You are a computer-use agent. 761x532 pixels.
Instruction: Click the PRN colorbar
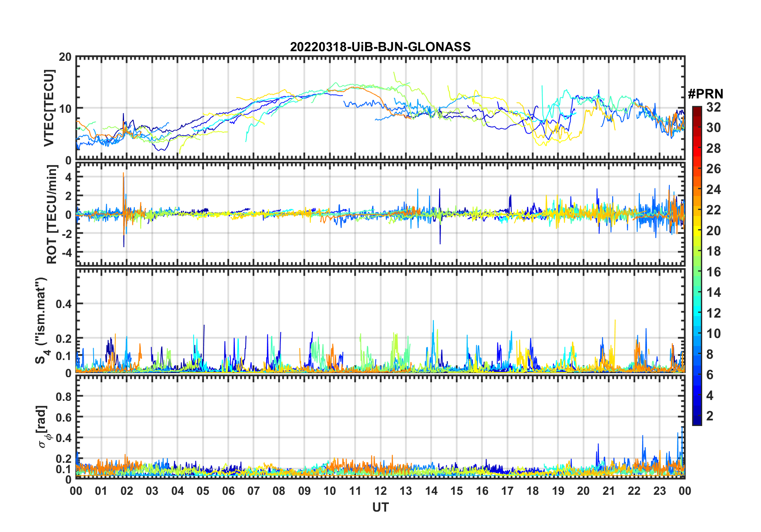click(x=697, y=266)
